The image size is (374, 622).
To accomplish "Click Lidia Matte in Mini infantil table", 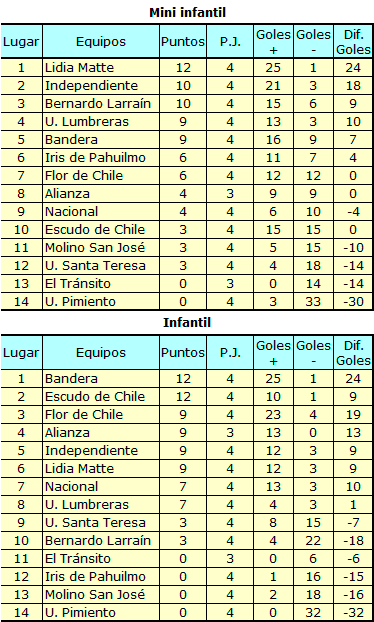I will [79, 67].
